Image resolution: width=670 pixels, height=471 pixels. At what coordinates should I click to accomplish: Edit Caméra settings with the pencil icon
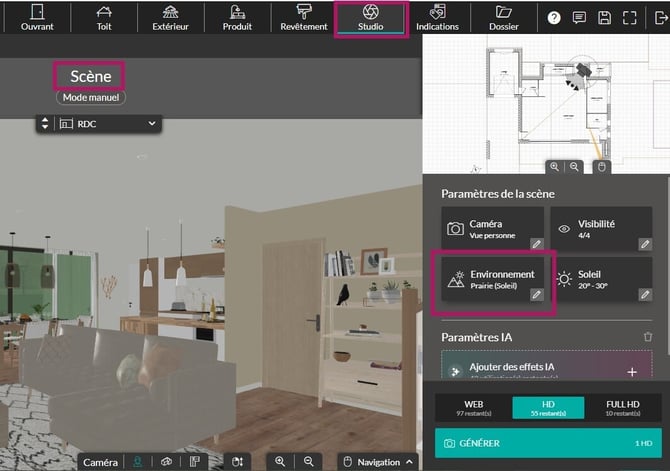(535, 244)
